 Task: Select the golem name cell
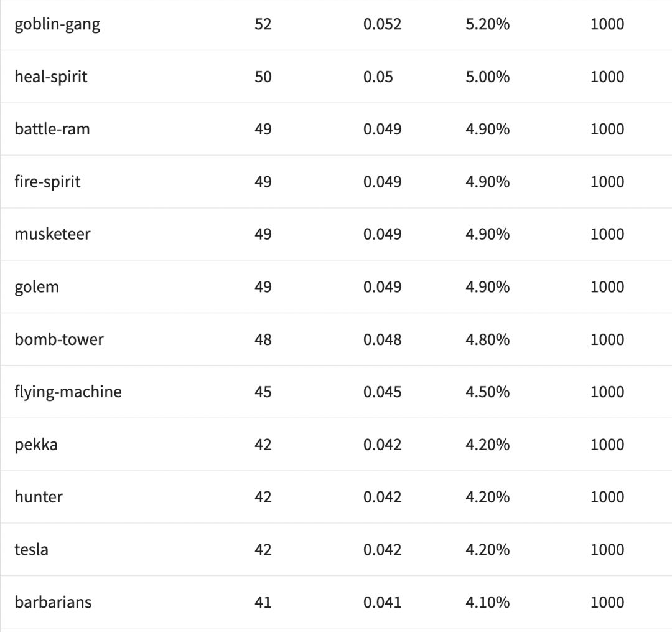click(37, 286)
